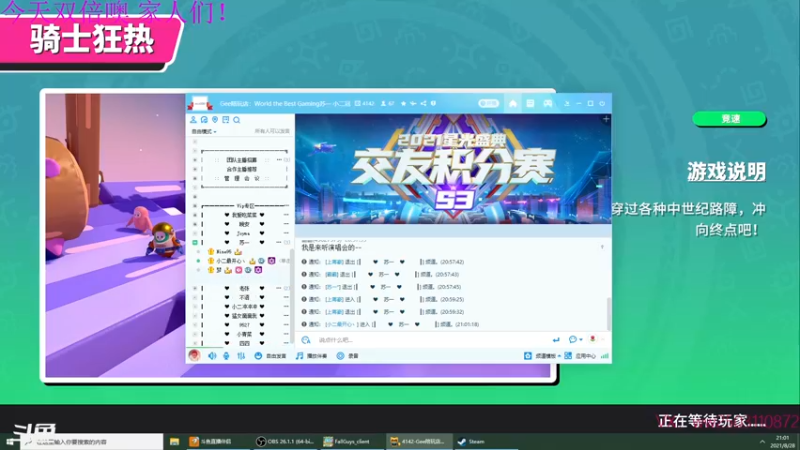Image resolution: width=800 pixels, height=450 pixels.
Task: Open the chat bubble options dropdown arrow
Action: click(581, 340)
